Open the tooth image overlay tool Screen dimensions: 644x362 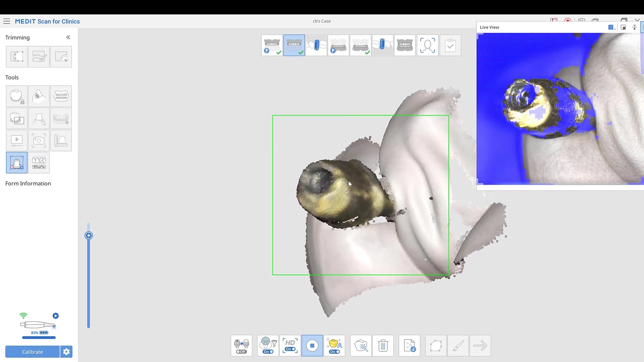[x=17, y=118]
